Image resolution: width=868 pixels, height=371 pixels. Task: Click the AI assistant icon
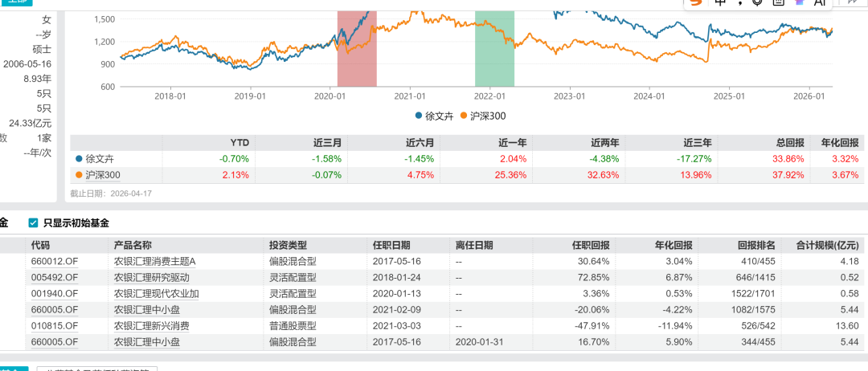820,2
